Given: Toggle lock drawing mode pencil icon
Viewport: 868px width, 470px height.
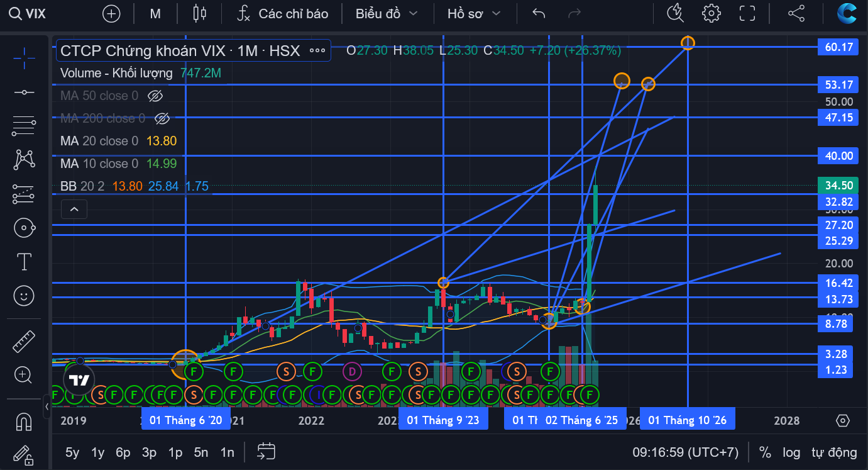Looking at the screenshot, I should tap(24, 454).
